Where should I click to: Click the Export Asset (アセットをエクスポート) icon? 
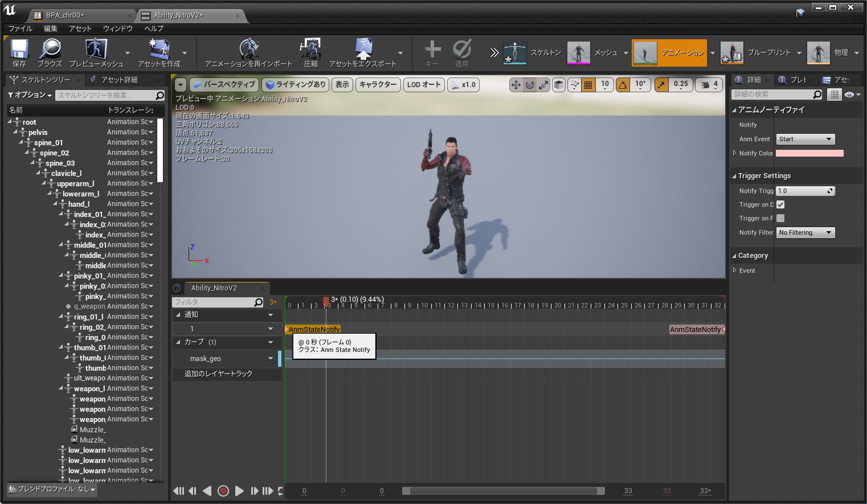363,50
